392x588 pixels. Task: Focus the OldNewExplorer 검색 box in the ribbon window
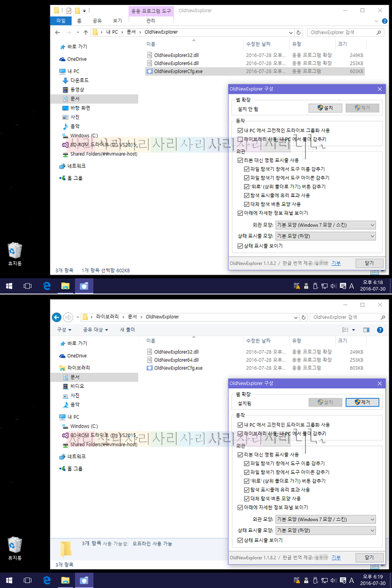click(346, 33)
